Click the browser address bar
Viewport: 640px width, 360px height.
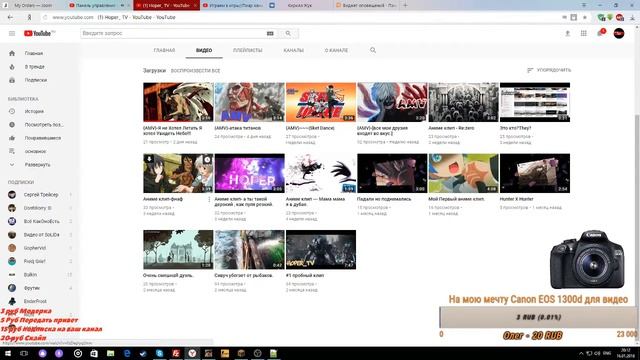pyautogui.click(x=302, y=18)
